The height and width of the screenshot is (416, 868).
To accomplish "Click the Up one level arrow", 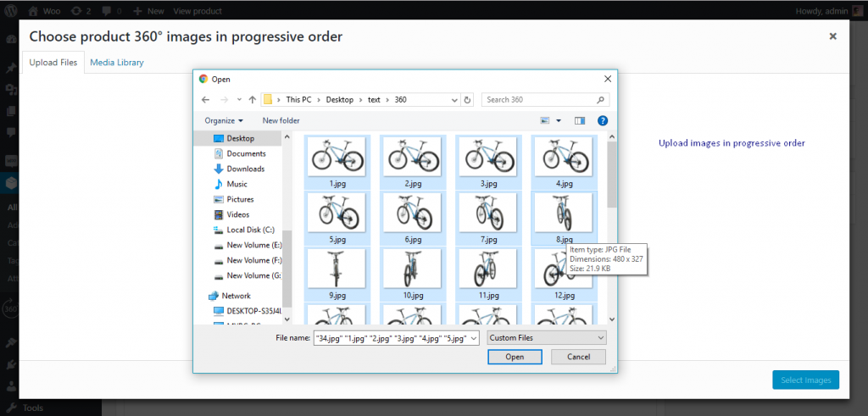I will [252, 100].
